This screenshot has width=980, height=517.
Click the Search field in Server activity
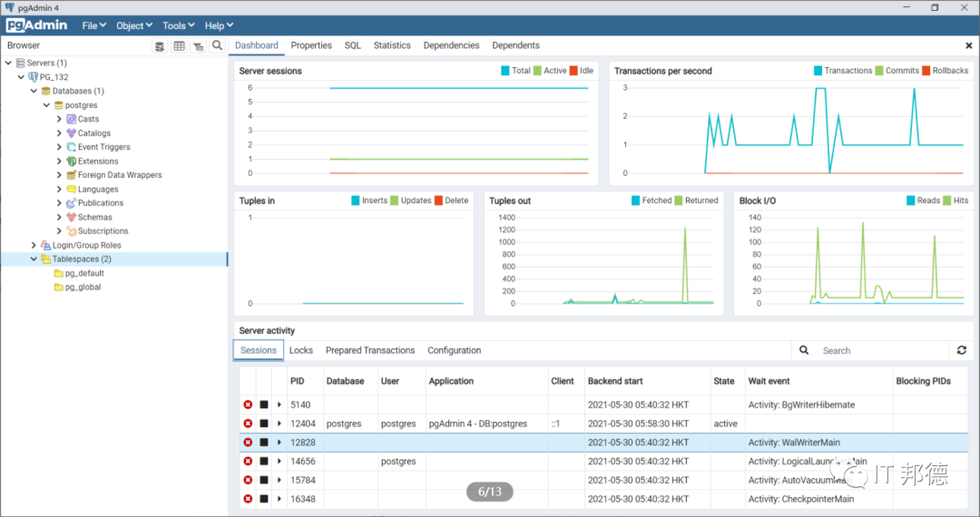click(x=885, y=351)
